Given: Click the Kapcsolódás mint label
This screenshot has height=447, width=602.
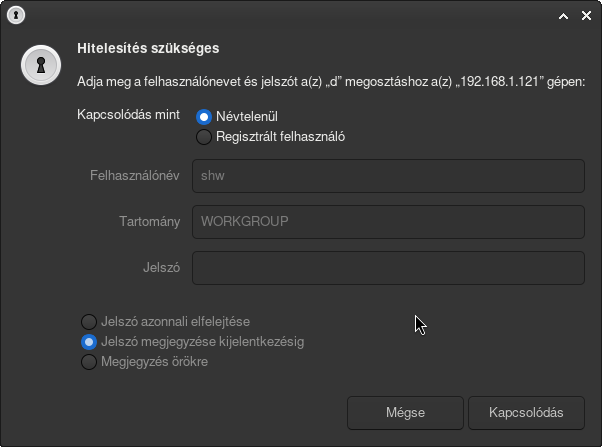Looking at the screenshot, I should pyautogui.click(x=128, y=115).
